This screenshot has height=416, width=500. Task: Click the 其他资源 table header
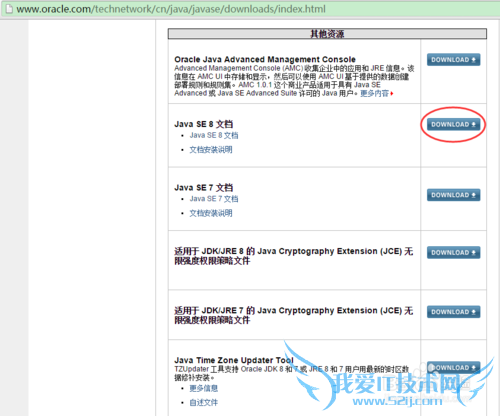click(x=327, y=34)
